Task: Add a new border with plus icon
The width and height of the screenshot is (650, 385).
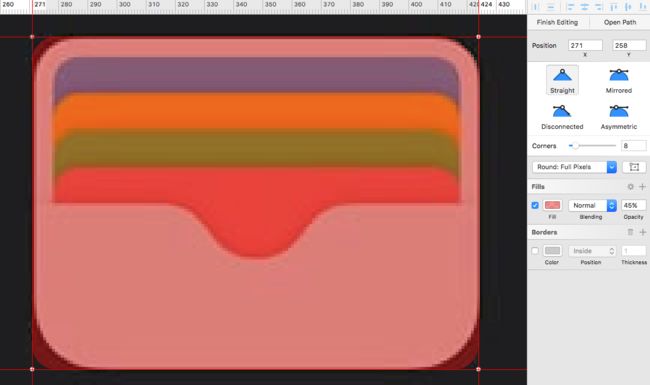Action: pyautogui.click(x=643, y=232)
